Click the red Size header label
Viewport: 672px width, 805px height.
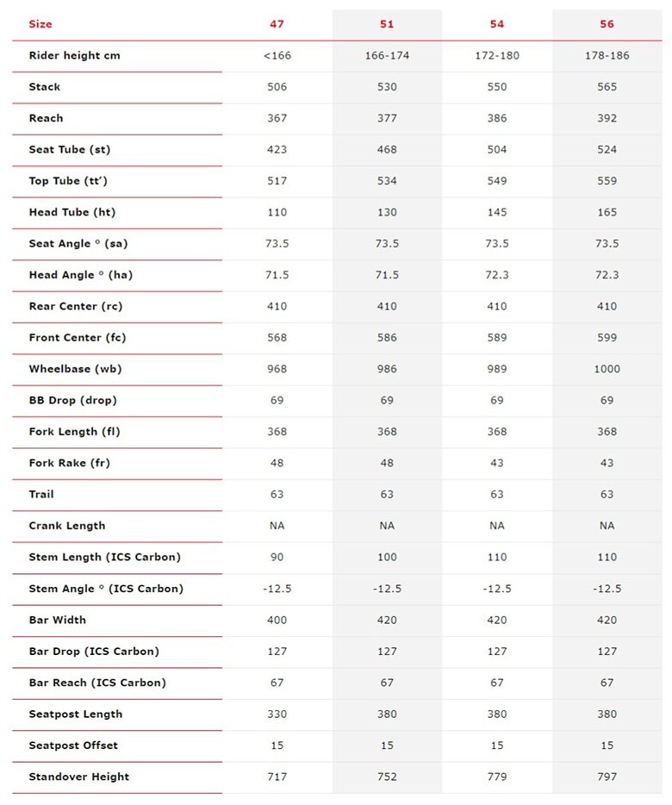[x=40, y=24]
